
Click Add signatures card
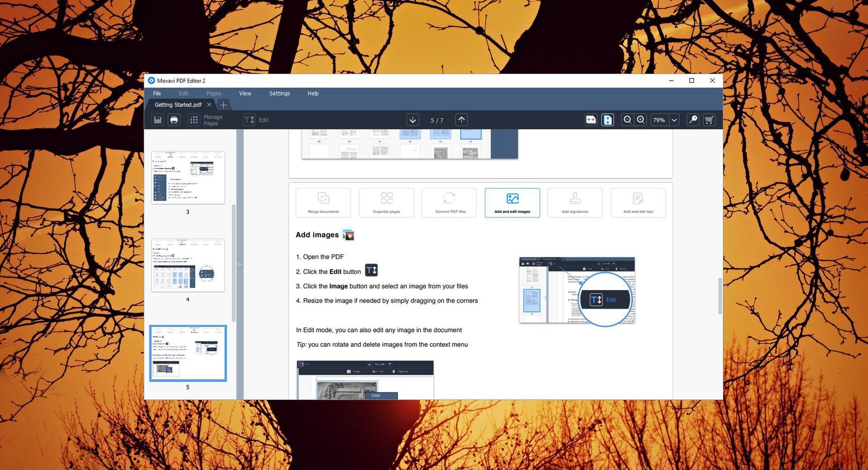pyautogui.click(x=575, y=203)
